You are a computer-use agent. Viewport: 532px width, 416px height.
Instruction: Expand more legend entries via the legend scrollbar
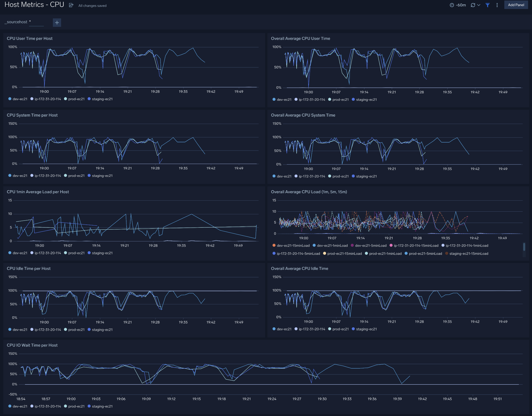click(x=524, y=247)
